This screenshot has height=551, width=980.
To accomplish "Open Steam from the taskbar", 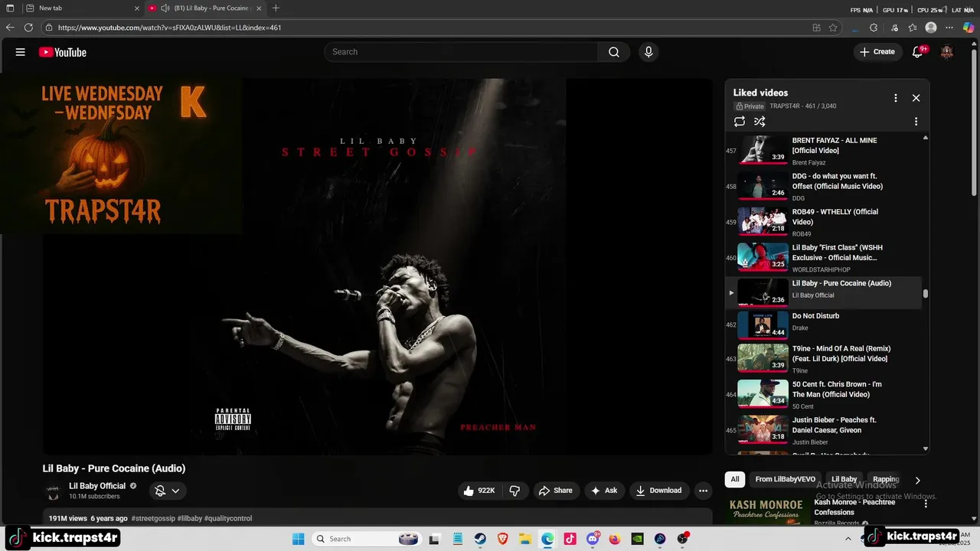I will [480, 539].
